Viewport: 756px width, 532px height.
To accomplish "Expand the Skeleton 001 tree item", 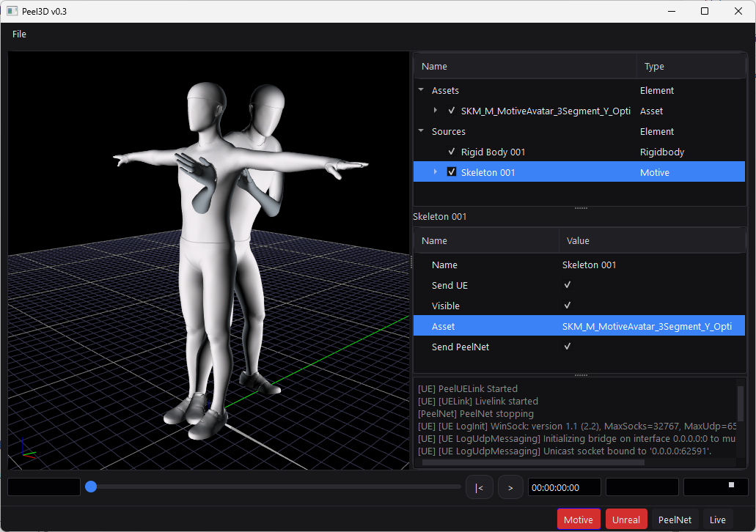I will pyautogui.click(x=436, y=172).
